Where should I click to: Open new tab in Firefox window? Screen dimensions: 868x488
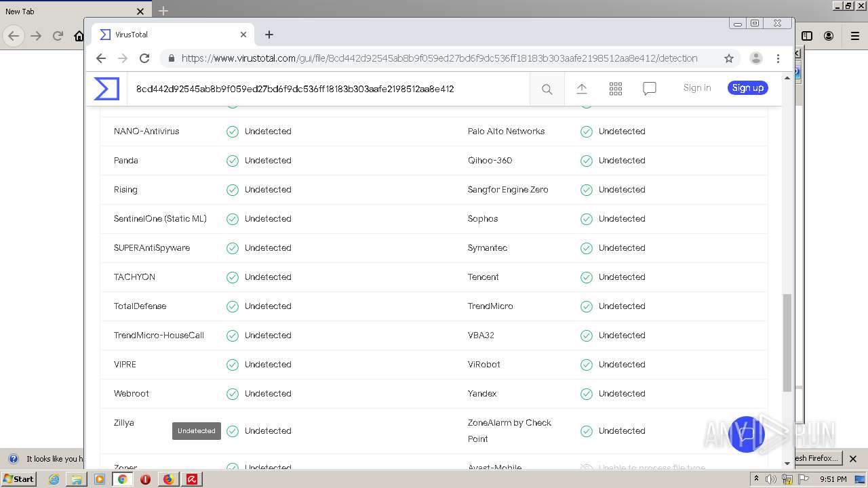pyautogui.click(x=163, y=11)
